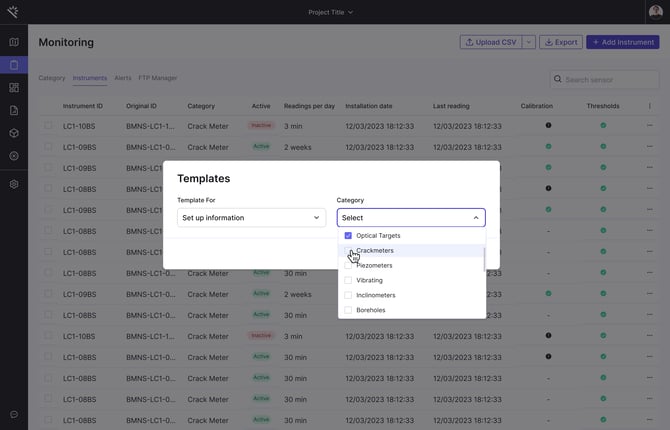Sort by Installation date column header

[369, 106]
